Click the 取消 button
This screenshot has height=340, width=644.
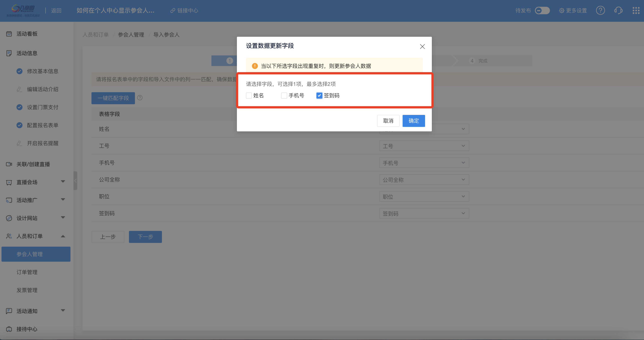tap(388, 121)
